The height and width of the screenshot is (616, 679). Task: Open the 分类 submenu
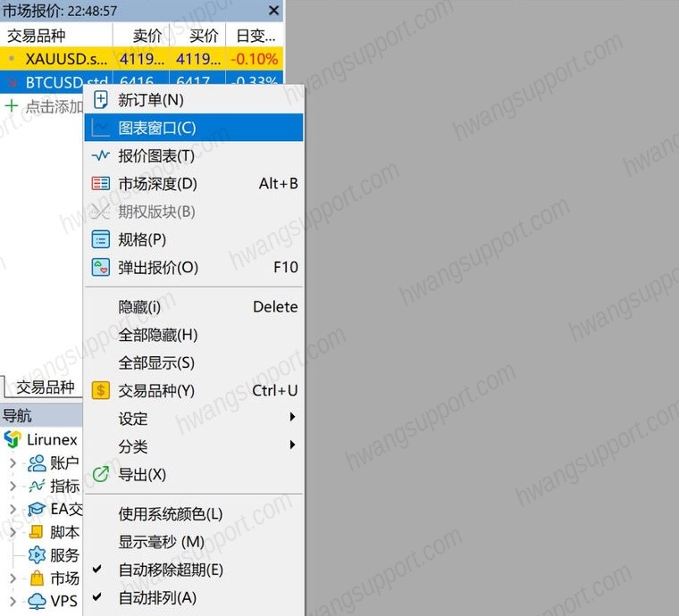(x=194, y=446)
